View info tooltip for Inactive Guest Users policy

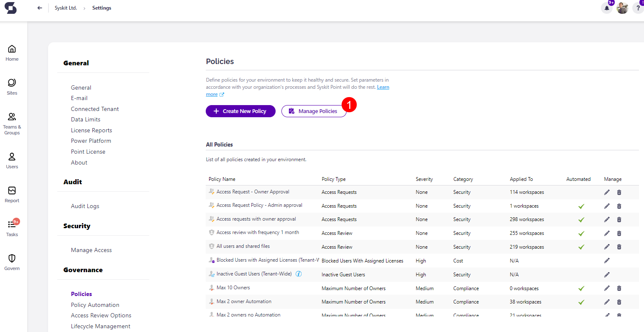point(299,274)
